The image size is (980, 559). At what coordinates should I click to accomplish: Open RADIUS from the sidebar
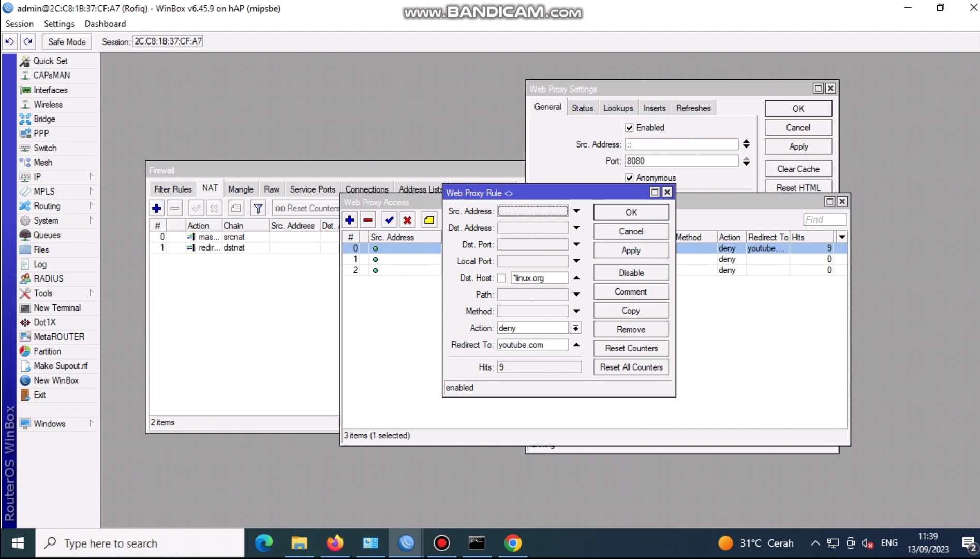(x=48, y=278)
